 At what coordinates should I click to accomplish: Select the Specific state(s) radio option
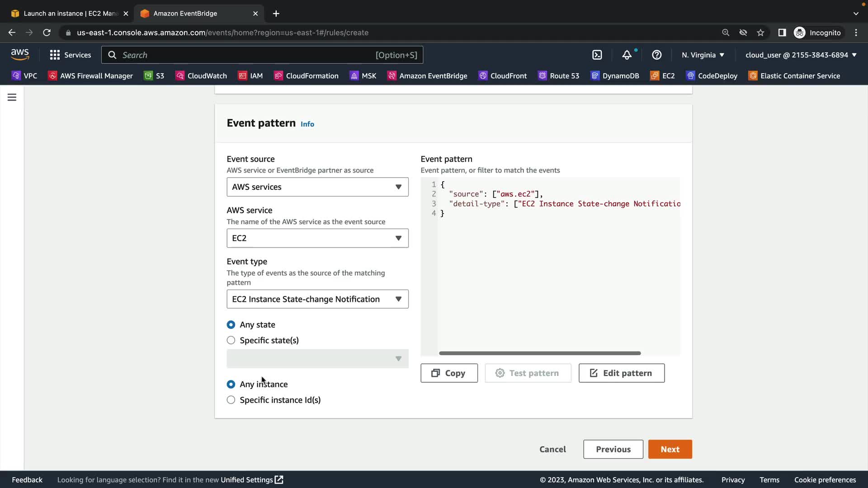tap(231, 340)
